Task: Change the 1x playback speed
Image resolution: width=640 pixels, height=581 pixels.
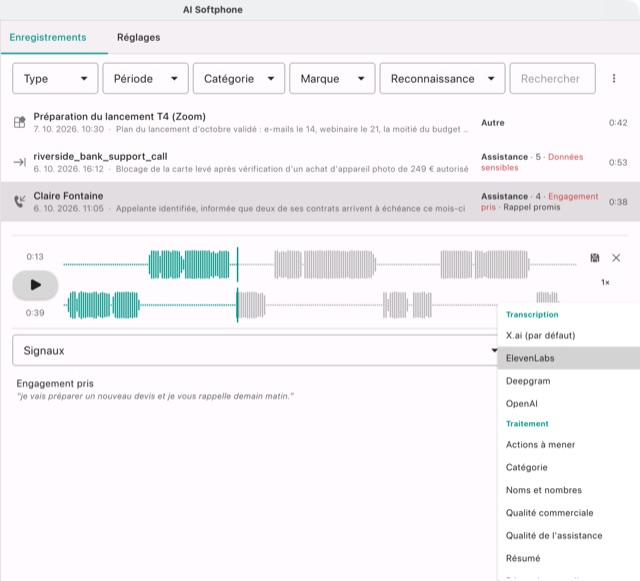Action: point(605,282)
